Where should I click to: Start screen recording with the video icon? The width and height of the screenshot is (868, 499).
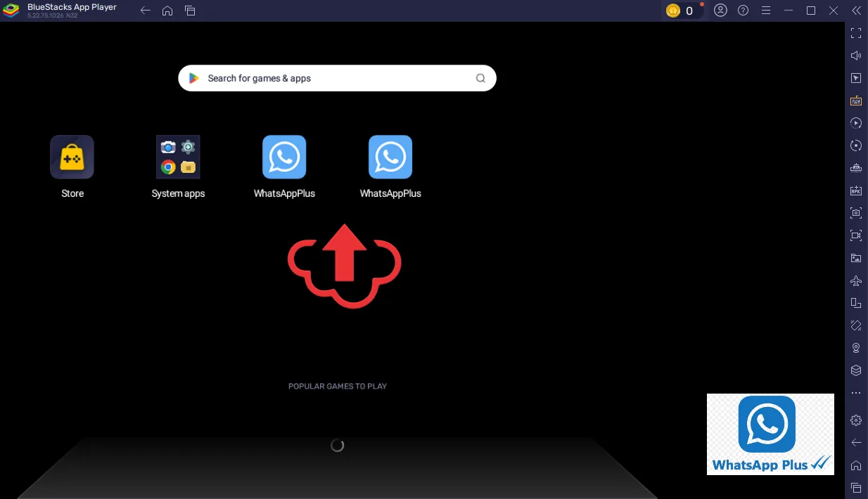[856, 235]
